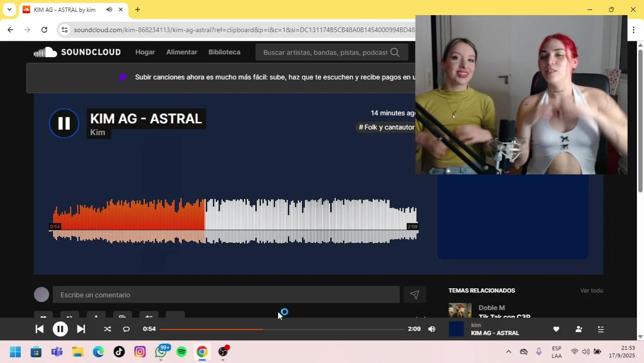
Task: Reload the page
Action: click(44, 30)
